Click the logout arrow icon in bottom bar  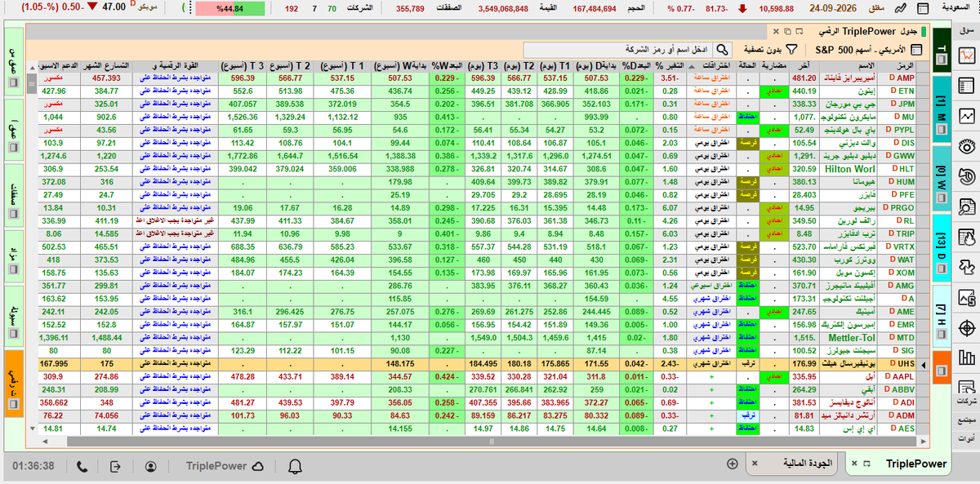[x=115, y=466]
